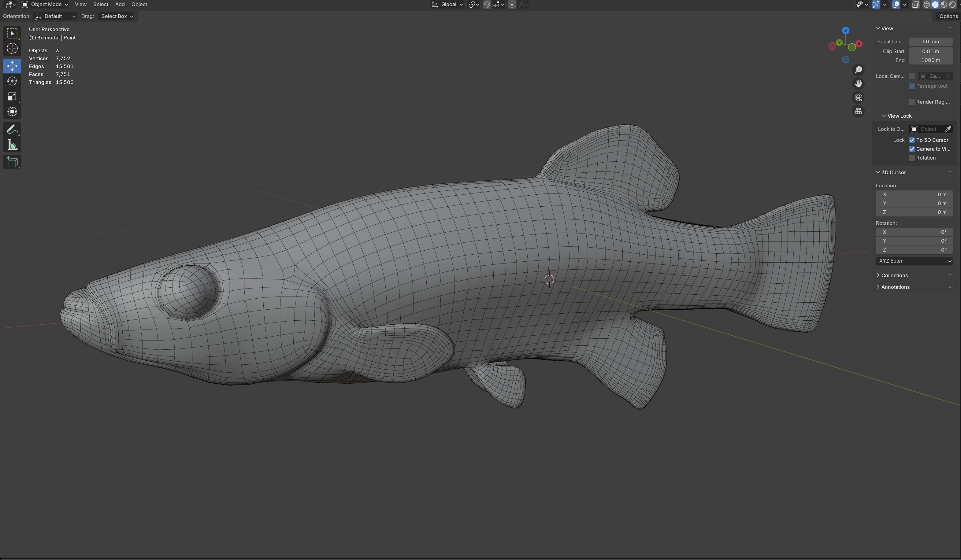Viewport: 961px width, 560px height.
Task: Select the Cursor tool in toolbar
Action: [x=12, y=48]
